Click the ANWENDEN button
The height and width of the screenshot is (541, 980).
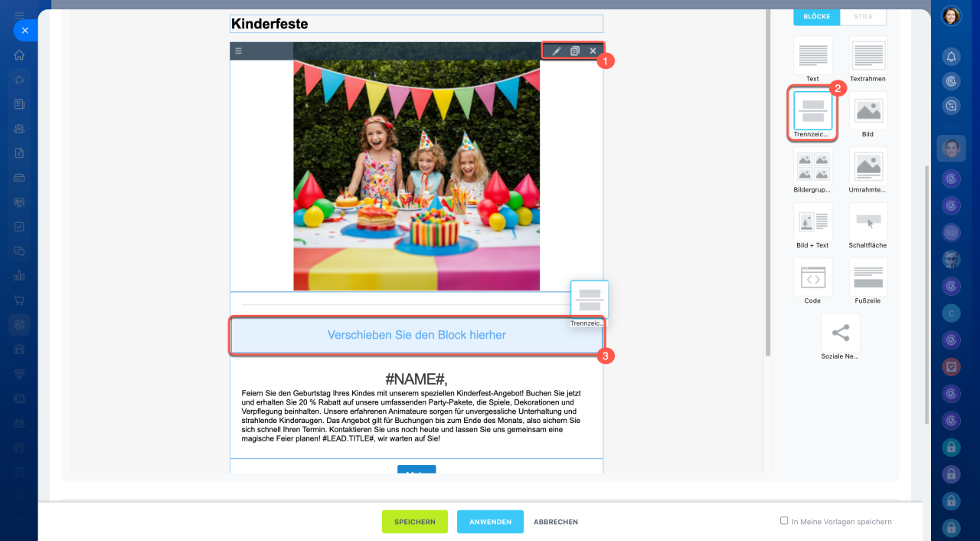click(490, 522)
